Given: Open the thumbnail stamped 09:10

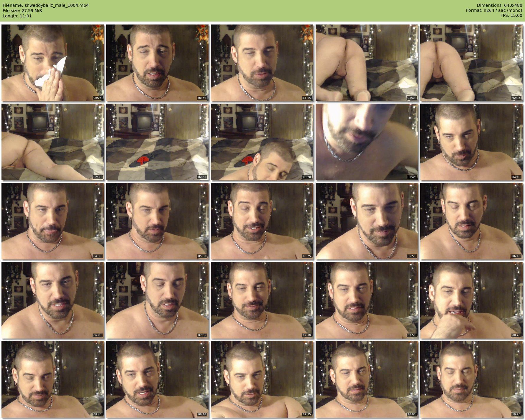Looking at the screenshot, I should pyautogui.click(x=157, y=379).
